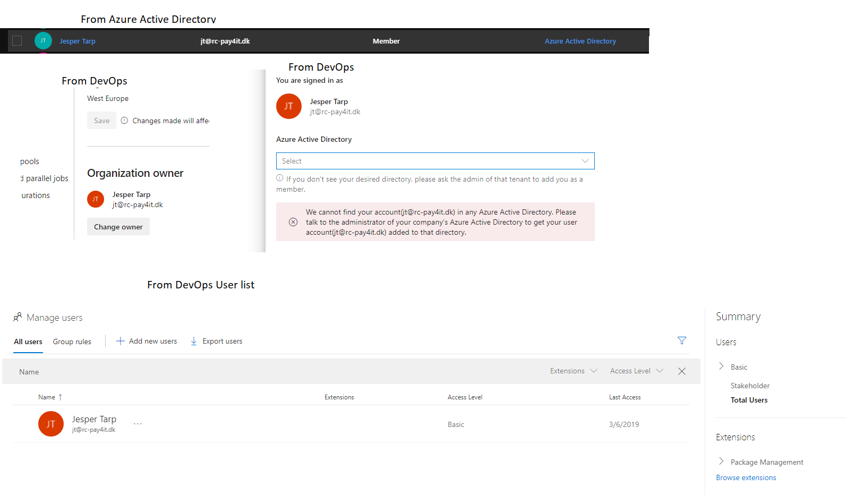Open the more options ellipsis for Jesper Tarp
Viewport: 846px width, 504px height.
[138, 424]
